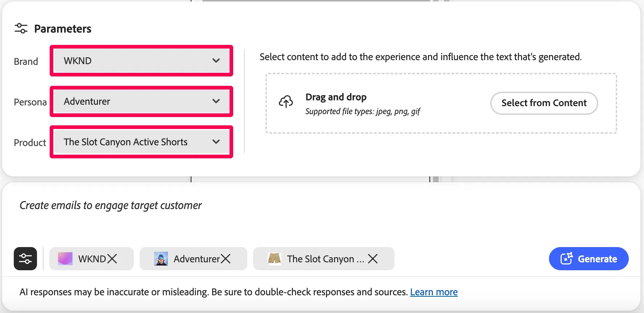Open the Learn more link
Image resolution: width=644 pixels, height=313 pixels.
[x=434, y=292]
